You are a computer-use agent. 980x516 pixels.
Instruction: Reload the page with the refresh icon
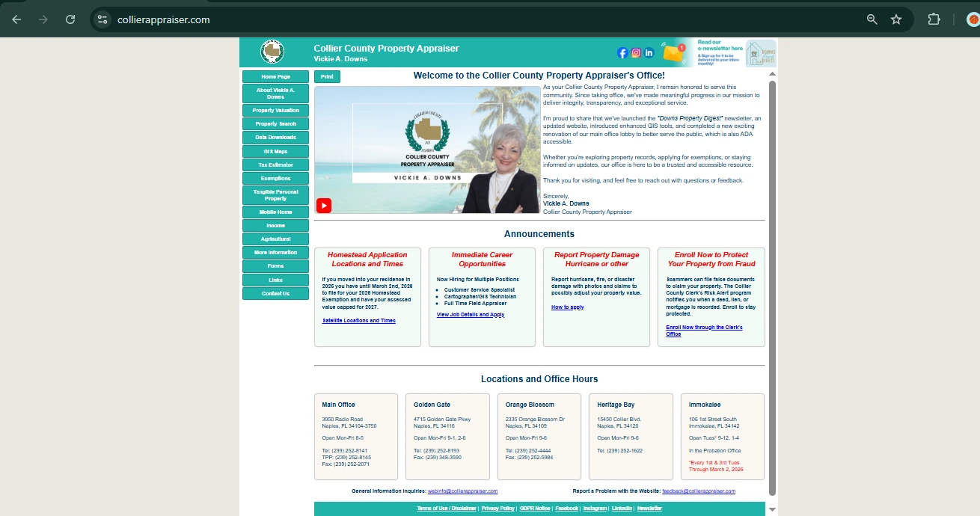click(x=70, y=19)
